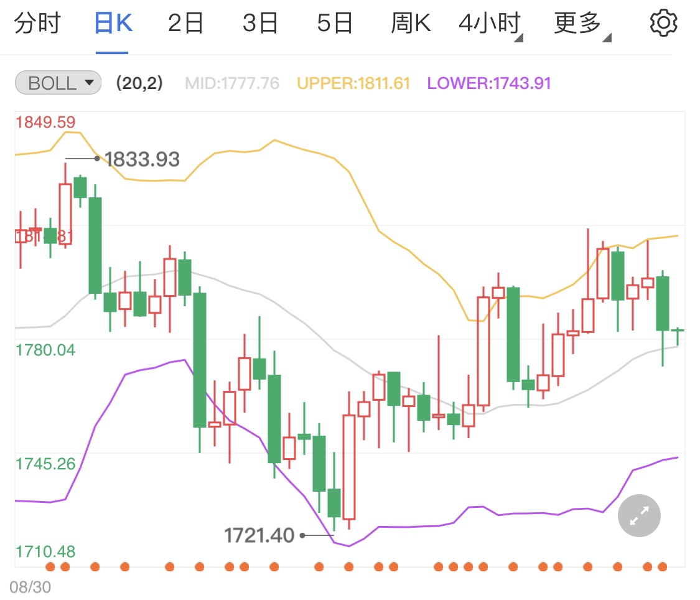Viewport: 700px width, 600px height.
Task: Select the LOWER:1743.91 band label
Action: (x=489, y=83)
